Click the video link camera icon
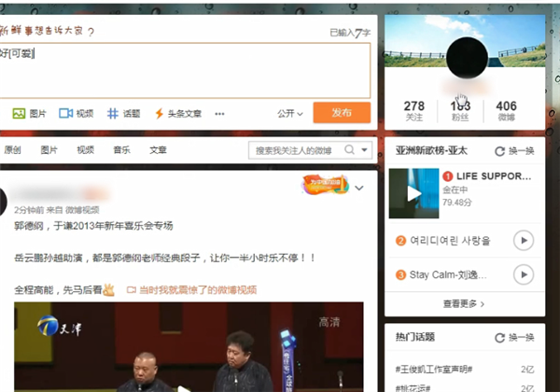This screenshot has width=560, height=392. pyautogui.click(x=132, y=290)
